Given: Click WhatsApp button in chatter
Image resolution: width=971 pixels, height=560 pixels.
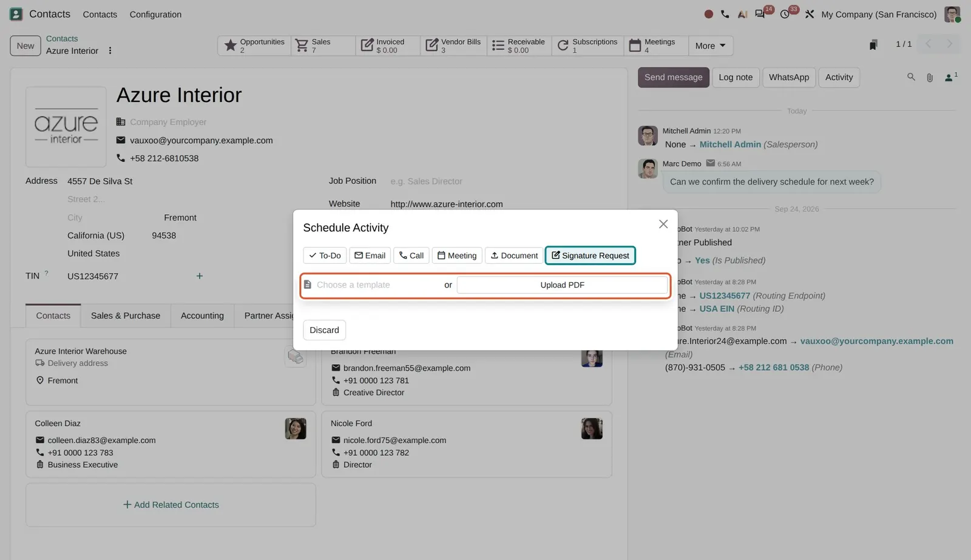Looking at the screenshot, I should click(789, 77).
